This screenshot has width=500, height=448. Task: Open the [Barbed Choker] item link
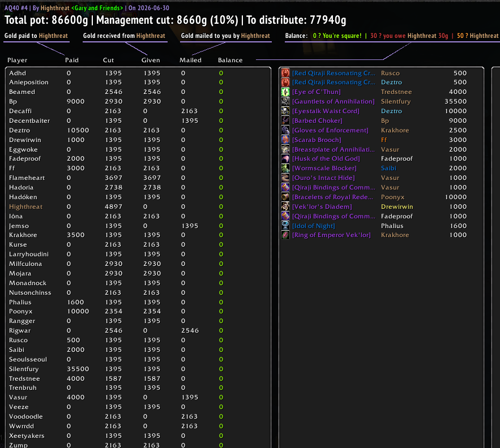pyautogui.click(x=317, y=120)
